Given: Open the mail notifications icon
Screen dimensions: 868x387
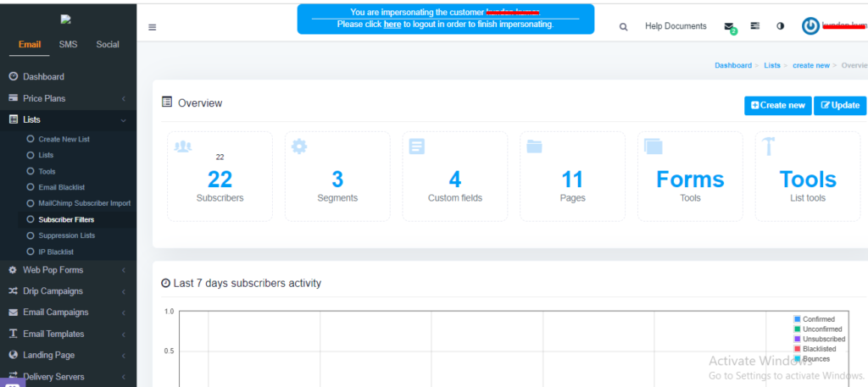Looking at the screenshot, I should click(729, 27).
